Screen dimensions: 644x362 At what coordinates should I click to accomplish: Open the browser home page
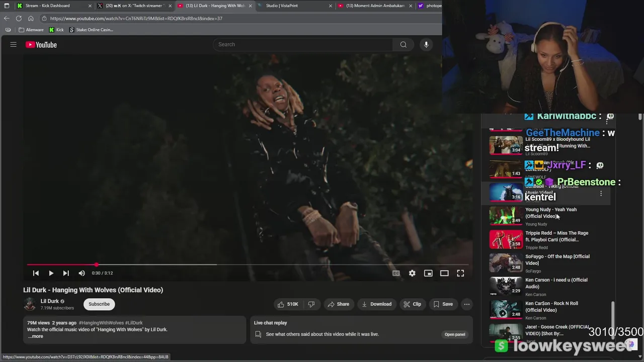tap(31, 18)
